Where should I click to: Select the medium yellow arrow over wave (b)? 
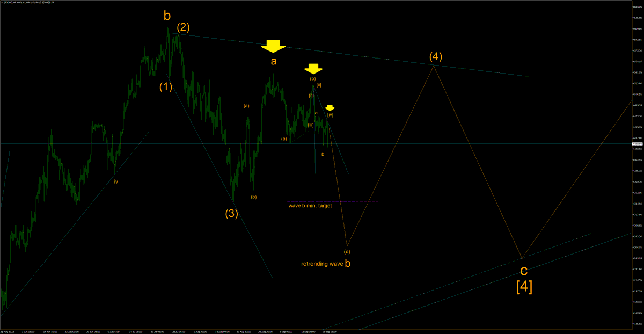point(314,68)
